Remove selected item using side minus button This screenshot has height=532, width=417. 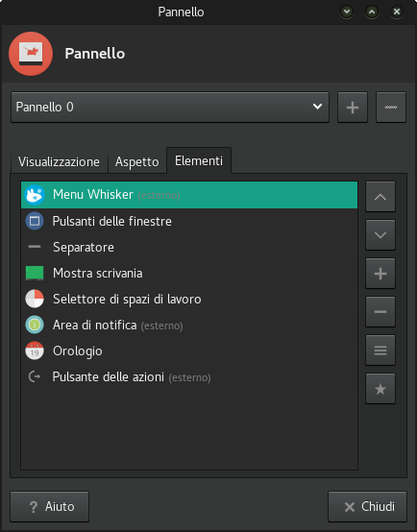(380, 312)
